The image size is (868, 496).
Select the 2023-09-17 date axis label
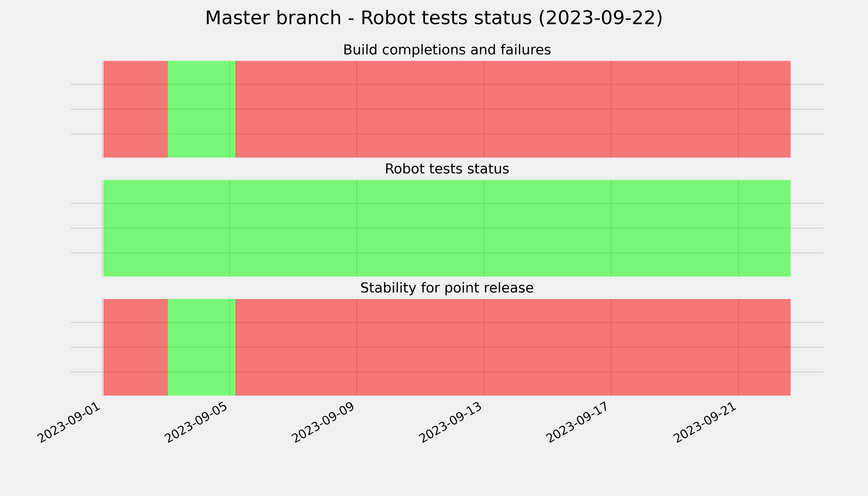(x=578, y=422)
